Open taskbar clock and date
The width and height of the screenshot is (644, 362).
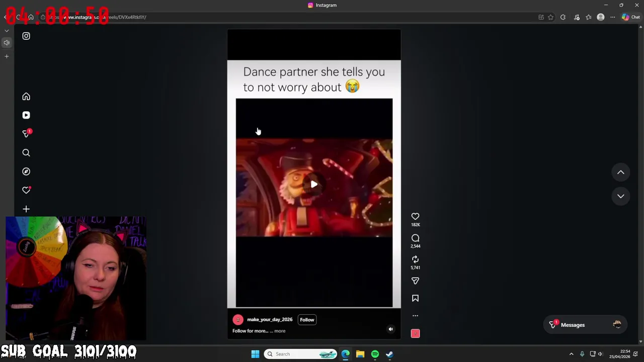[619, 354]
